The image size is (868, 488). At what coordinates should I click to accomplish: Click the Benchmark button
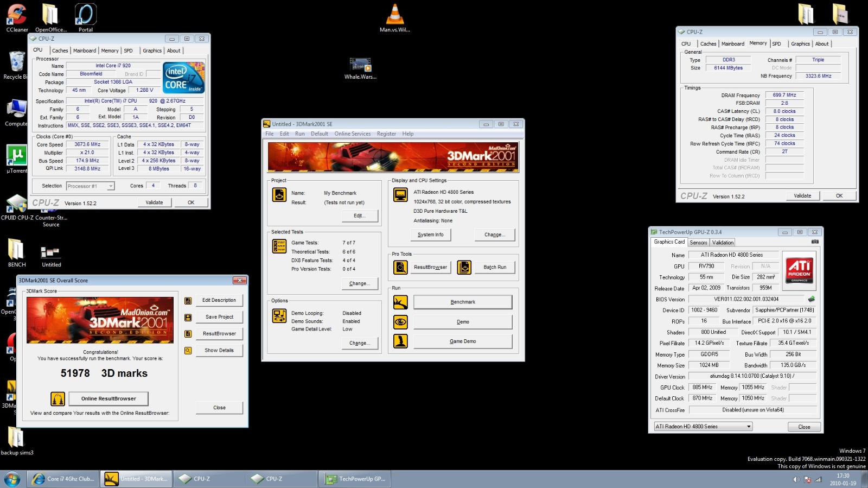(x=463, y=302)
